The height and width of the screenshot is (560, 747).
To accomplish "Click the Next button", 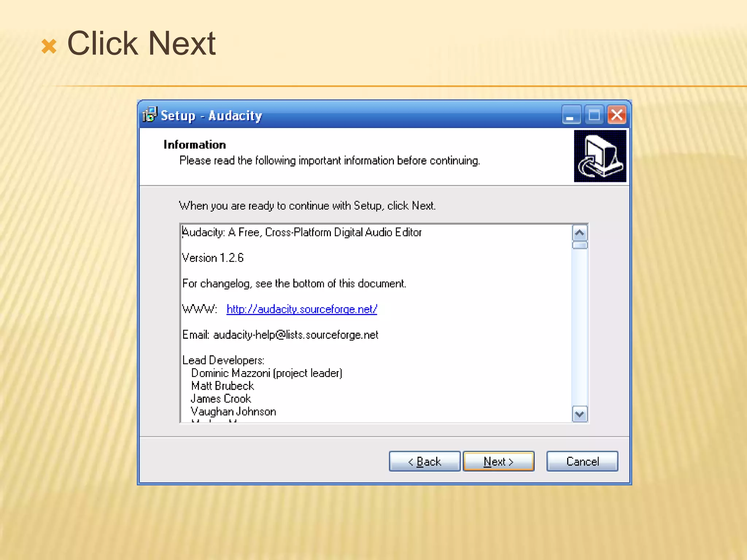I will [498, 461].
